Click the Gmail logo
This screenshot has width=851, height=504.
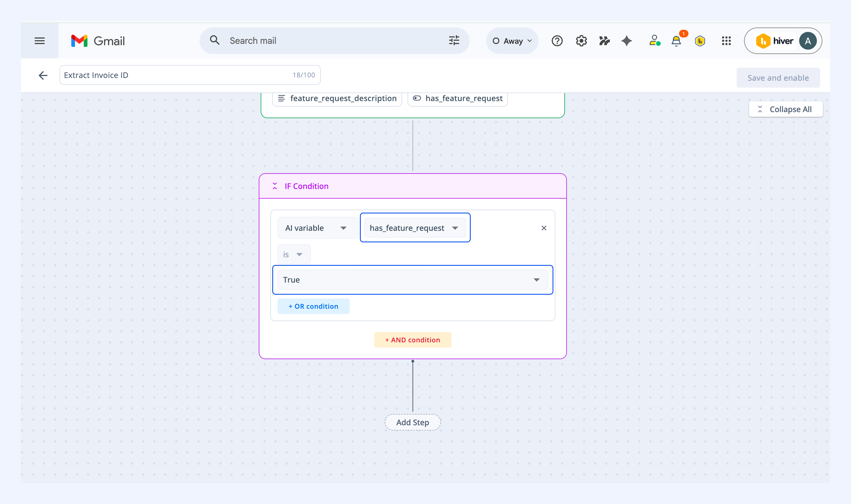(98, 41)
